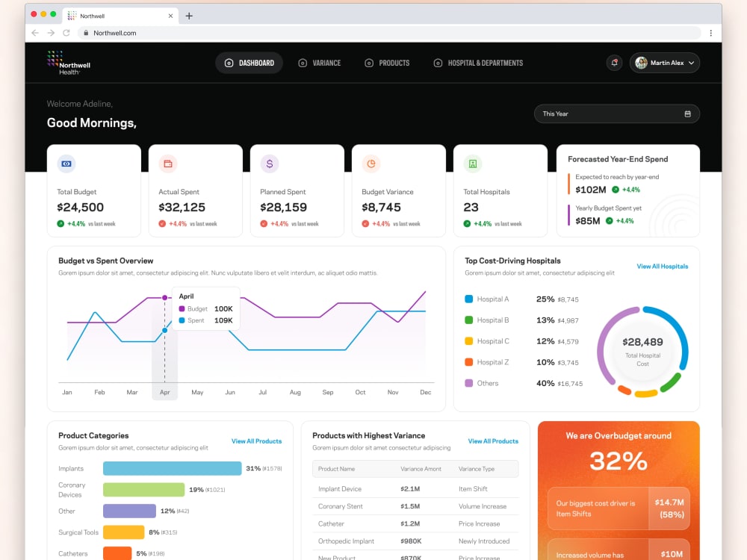Click the Forecasted Year-End Spend heading
747x560 pixels.
coord(618,159)
